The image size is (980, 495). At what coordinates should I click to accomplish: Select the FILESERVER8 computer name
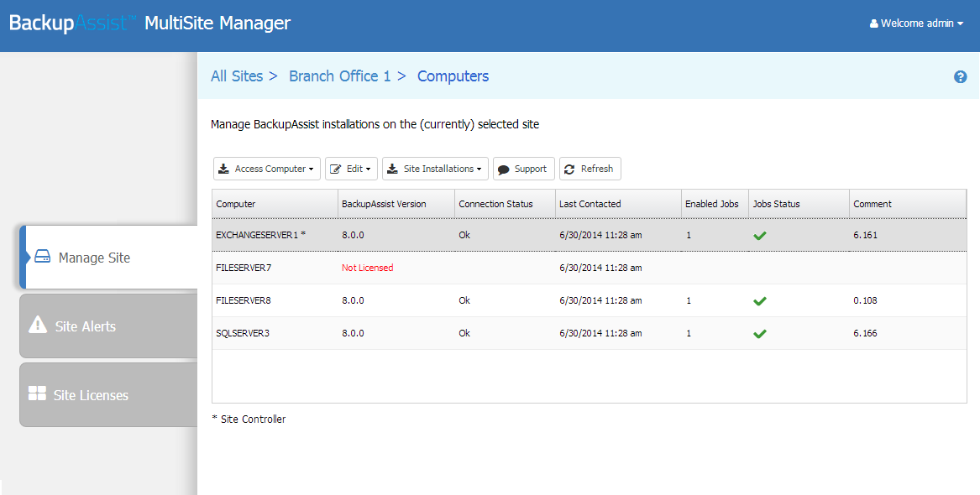pos(244,301)
